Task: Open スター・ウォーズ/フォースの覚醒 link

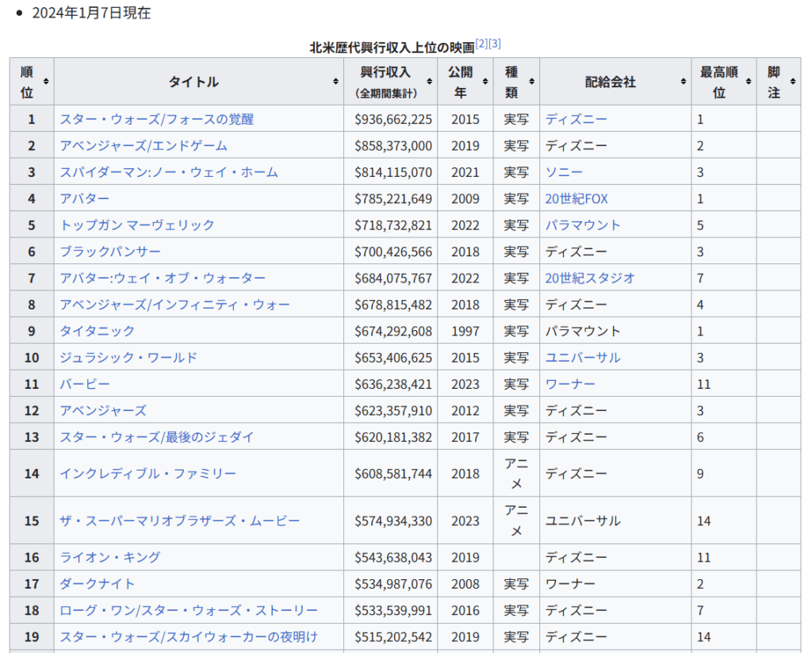Action: pyautogui.click(x=157, y=119)
